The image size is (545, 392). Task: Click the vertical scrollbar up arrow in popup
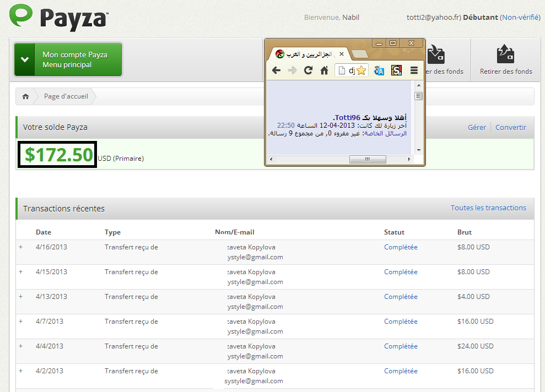(419, 85)
